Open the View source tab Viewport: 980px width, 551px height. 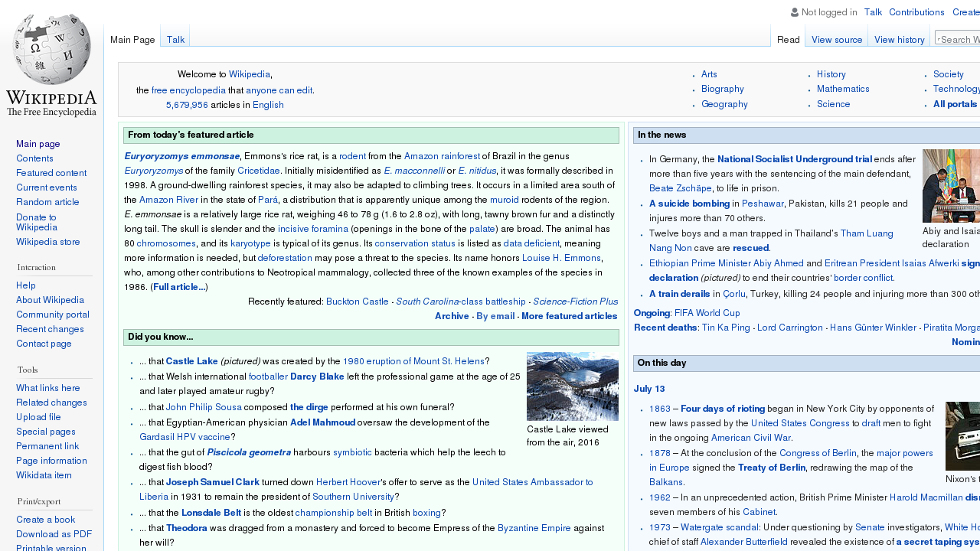[837, 40]
